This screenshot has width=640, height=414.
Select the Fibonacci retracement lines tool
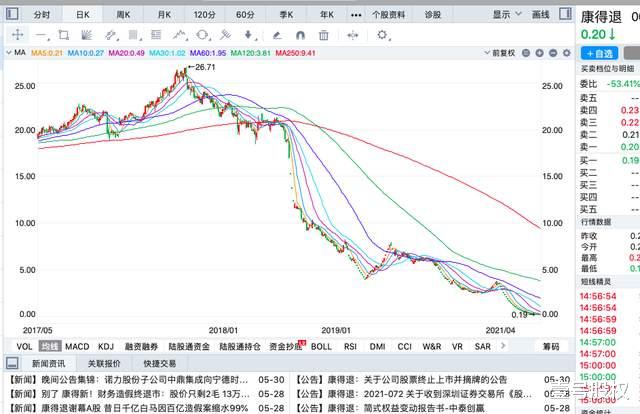click(x=156, y=35)
